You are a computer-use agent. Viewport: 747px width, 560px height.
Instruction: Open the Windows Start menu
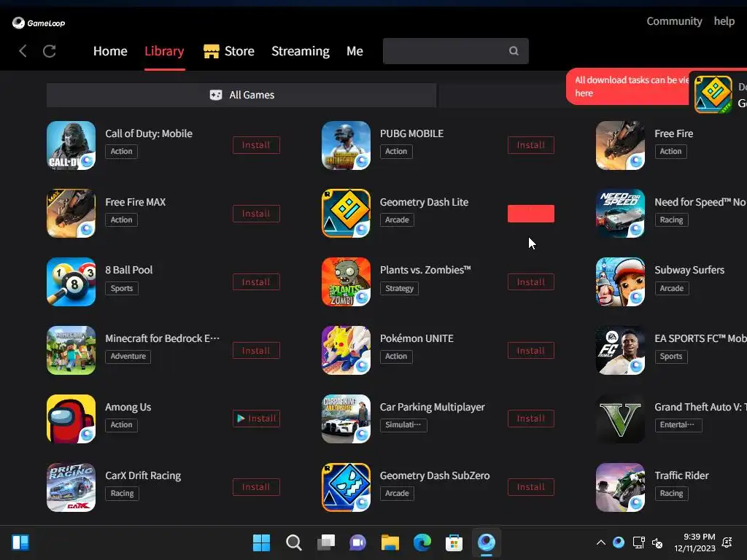262,542
